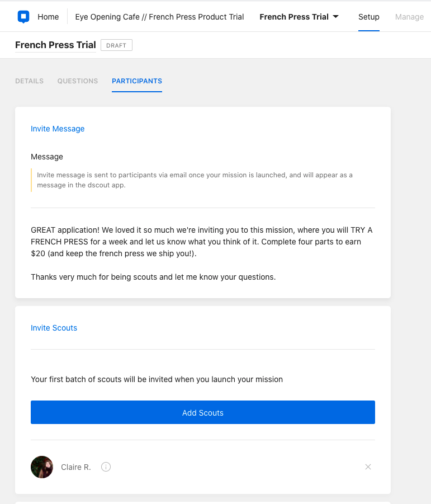This screenshot has height=504, width=431.
Task: Click the dscout logo icon
Action: point(23,17)
